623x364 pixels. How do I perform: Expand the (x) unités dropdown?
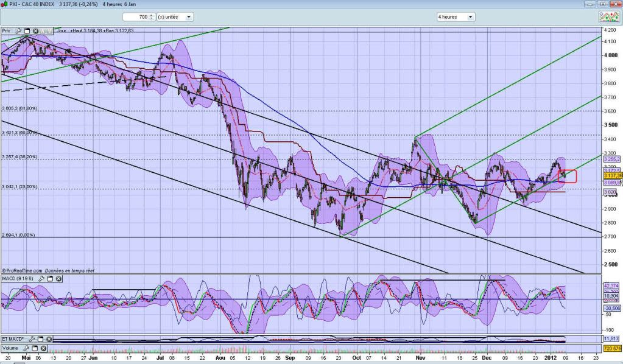click(188, 17)
